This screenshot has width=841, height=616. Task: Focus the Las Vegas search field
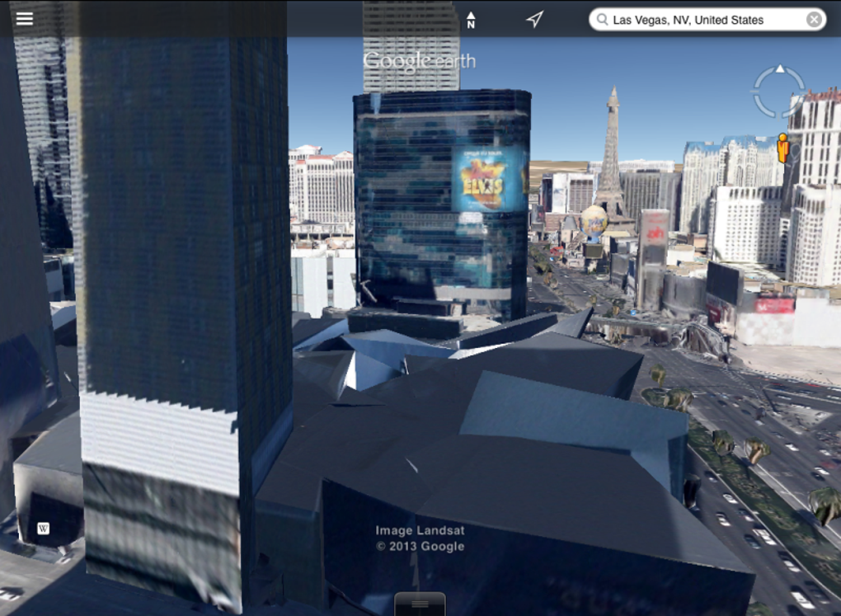[x=707, y=20]
